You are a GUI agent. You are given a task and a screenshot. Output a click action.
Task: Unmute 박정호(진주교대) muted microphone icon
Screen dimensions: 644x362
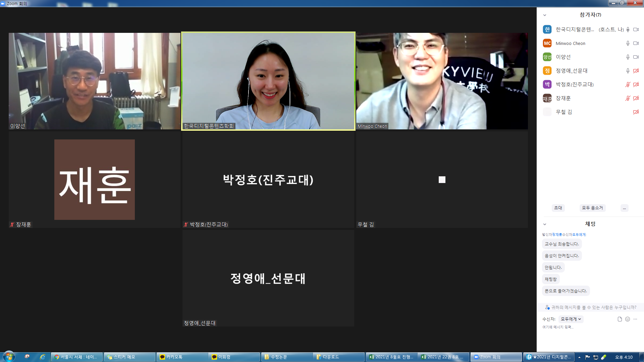628,84
